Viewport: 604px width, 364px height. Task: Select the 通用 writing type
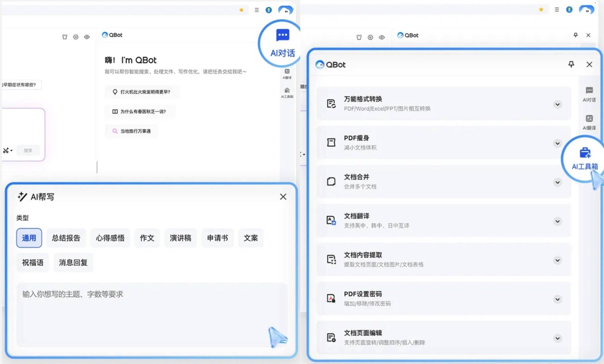point(29,238)
